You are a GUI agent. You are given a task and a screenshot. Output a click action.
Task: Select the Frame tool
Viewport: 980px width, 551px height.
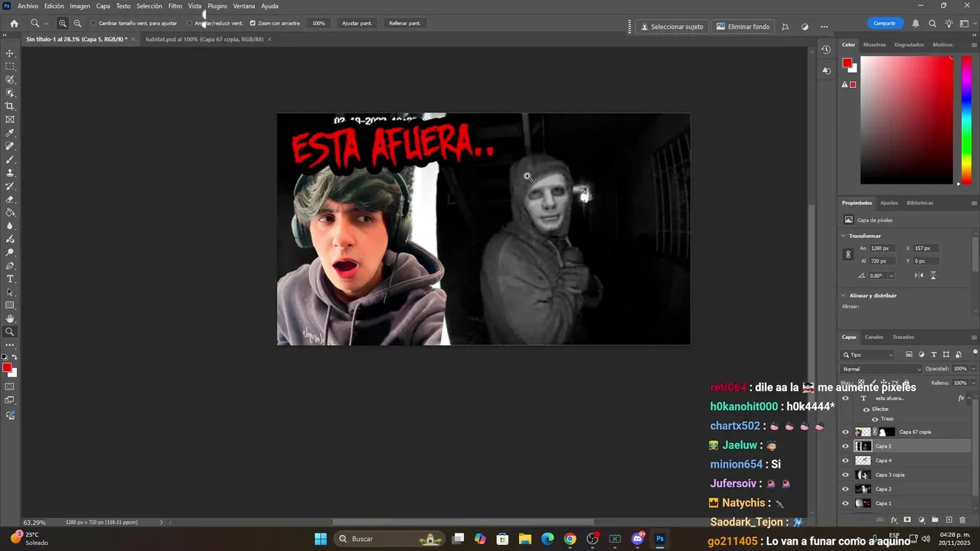[10, 119]
